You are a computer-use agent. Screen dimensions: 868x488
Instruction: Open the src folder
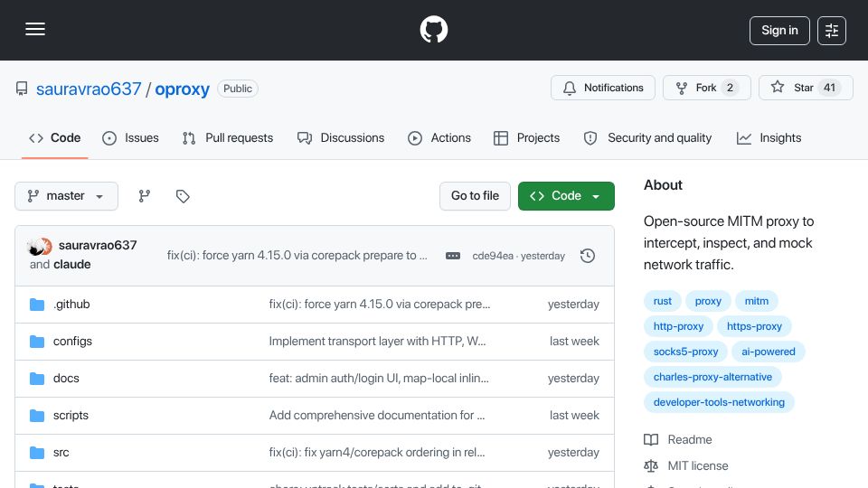pos(61,453)
